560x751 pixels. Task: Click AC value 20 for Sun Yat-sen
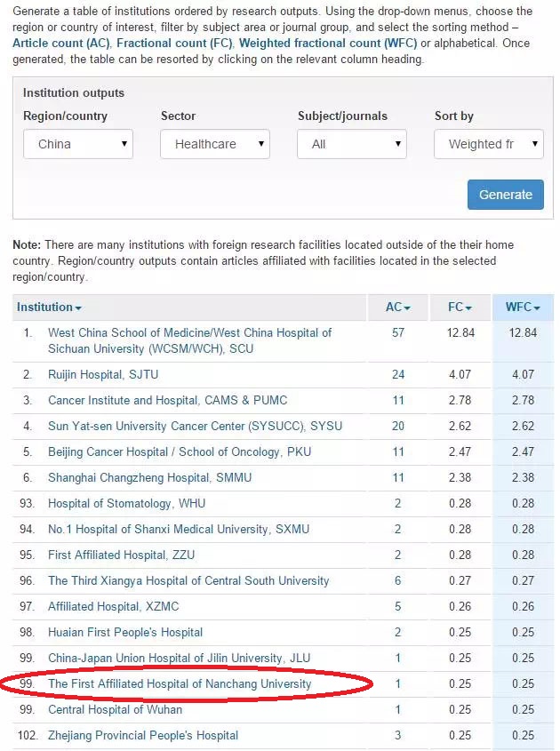(398, 427)
